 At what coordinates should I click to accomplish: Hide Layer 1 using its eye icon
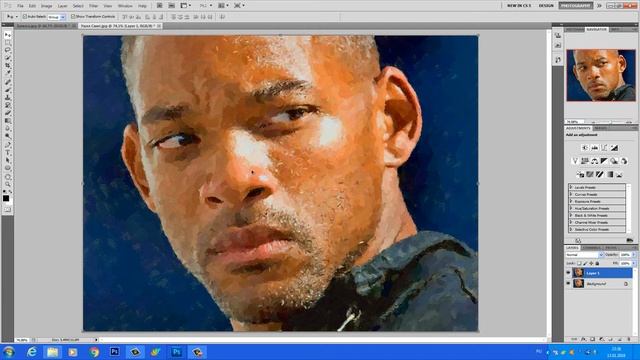coord(568,273)
